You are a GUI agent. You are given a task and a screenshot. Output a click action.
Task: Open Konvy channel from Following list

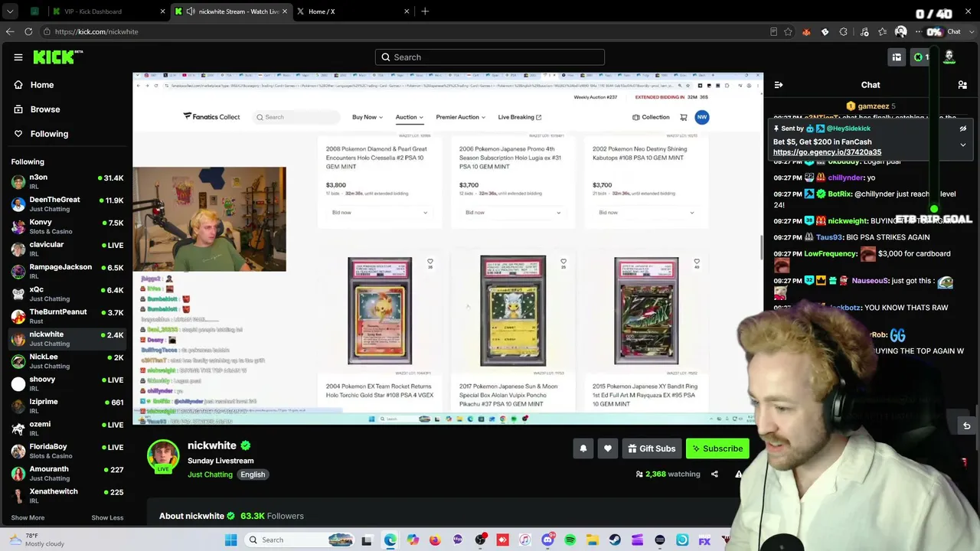point(67,227)
